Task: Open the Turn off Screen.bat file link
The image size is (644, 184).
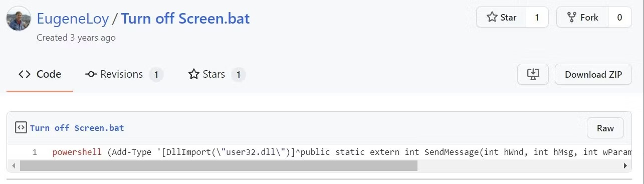Action: pyautogui.click(x=77, y=128)
